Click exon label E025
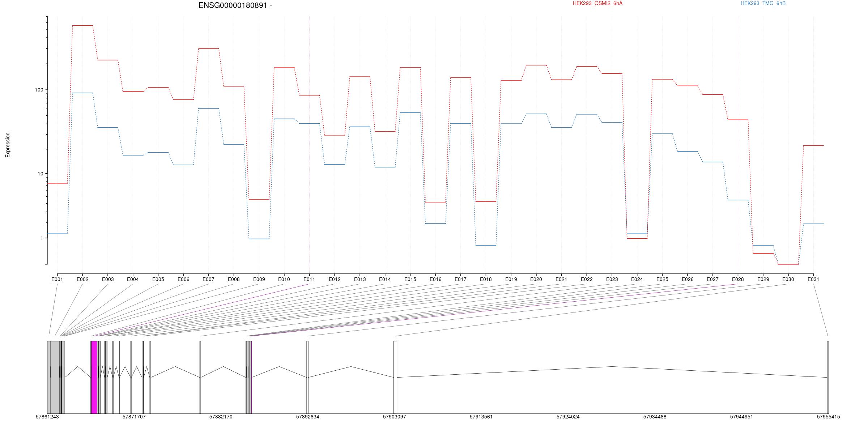The height and width of the screenshot is (434, 868). point(662,279)
